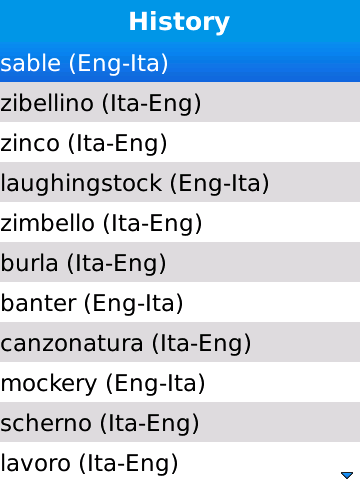Select zimbello (Ita-Eng) in the list
Image resolution: width=360 pixels, height=480 pixels.
pyautogui.click(x=180, y=222)
